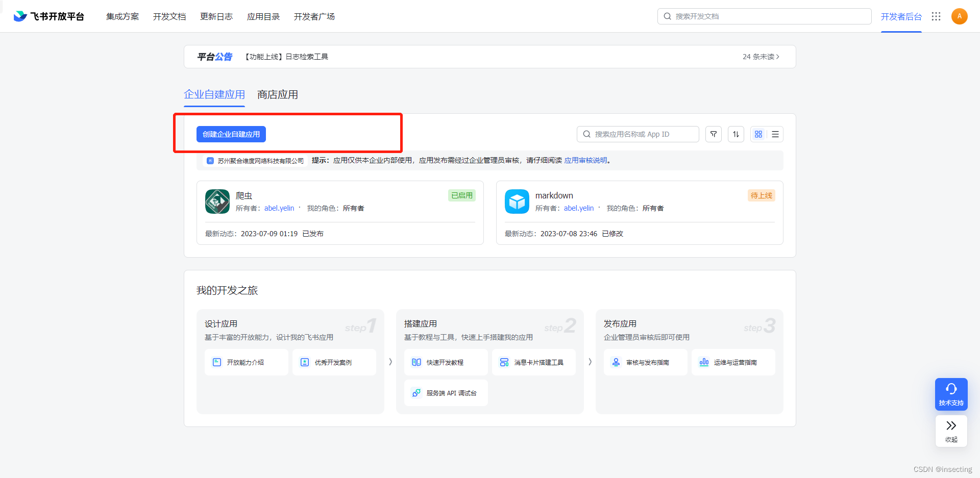Viewport: 980px width, 478px height.
Task: Click the 设计应用 step title
Action: pyautogui.click(x=221, y=324)
